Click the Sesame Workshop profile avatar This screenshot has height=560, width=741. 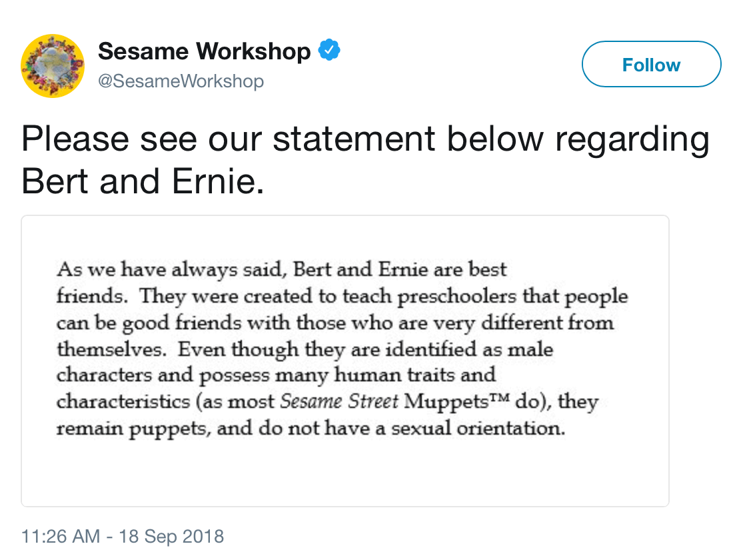[x=53, y=66]
